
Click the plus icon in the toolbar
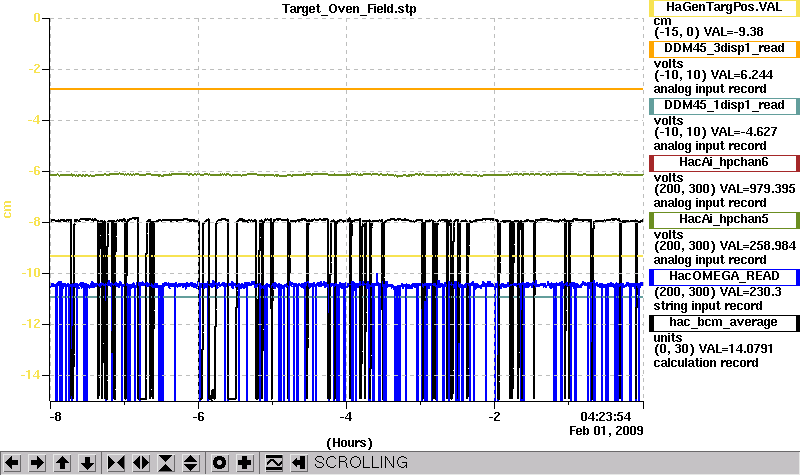(x=244, y=463)
